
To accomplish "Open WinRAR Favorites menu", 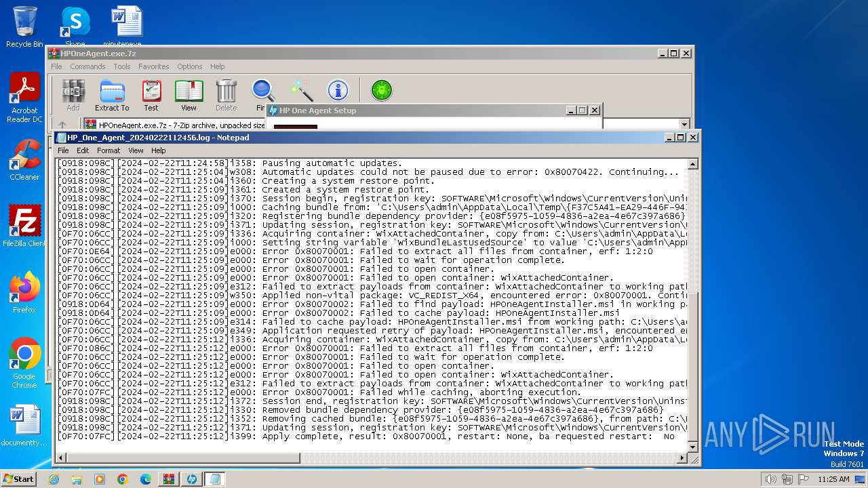I will click(154, 66).
